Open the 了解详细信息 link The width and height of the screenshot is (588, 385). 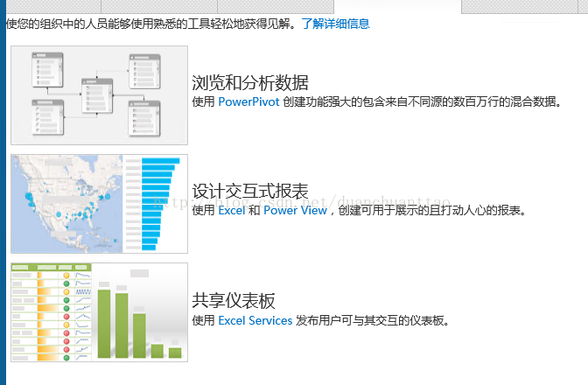[x=336, y=24]
